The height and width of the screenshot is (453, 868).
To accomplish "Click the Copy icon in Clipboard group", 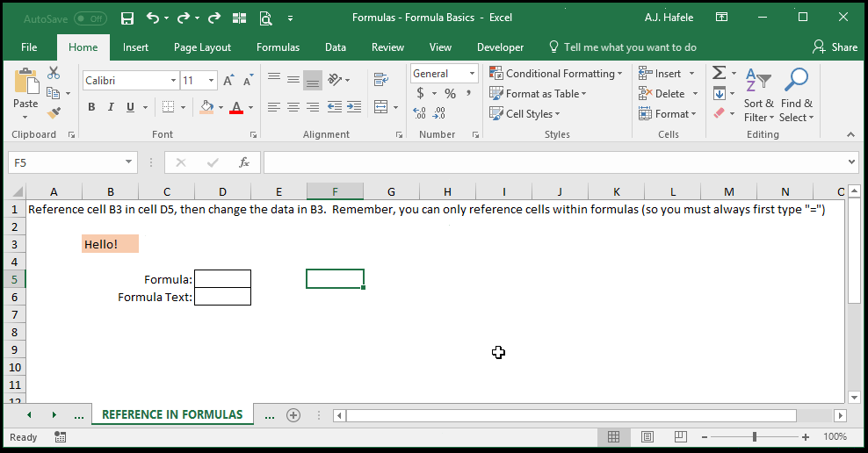I will click(x=53, y=93).
